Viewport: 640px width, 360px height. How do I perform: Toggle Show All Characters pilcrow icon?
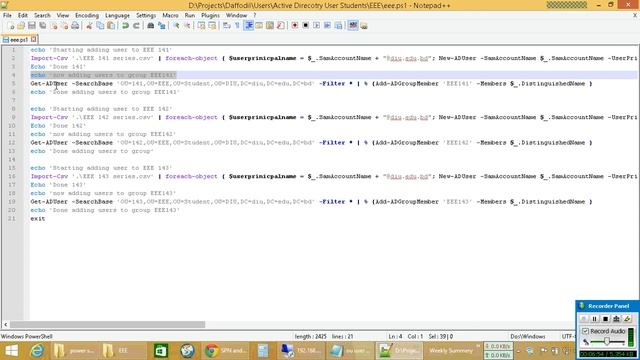[238, 26]
